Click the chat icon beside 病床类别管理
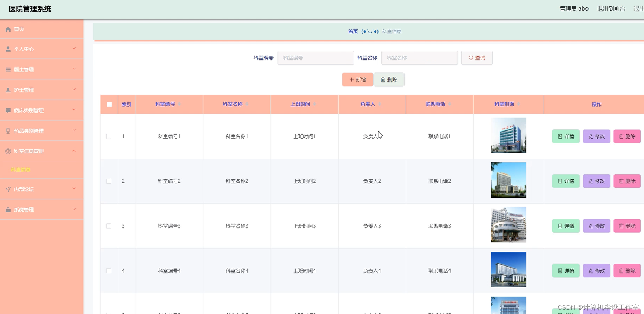The image size is (644, 314). [8, 110]
